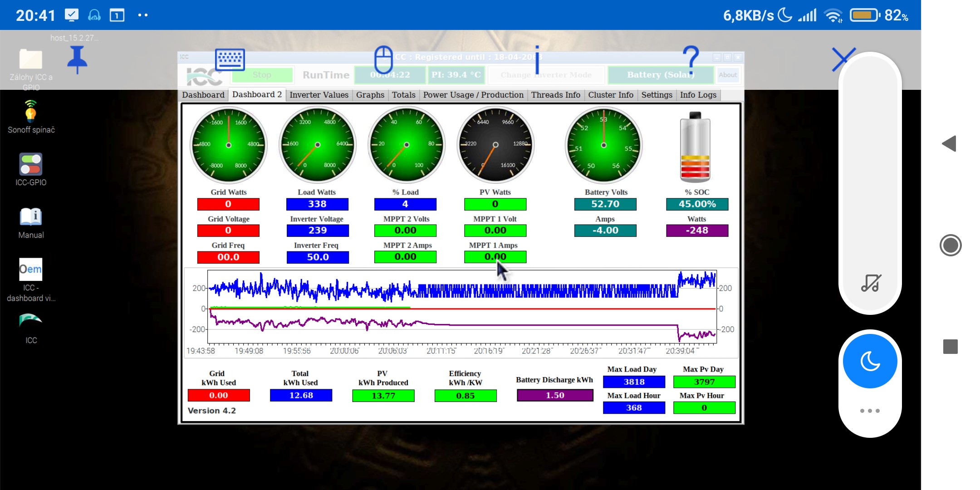Click the mouse/cursor icon in toolbar
Image resolution: width=980 pixels, height=490 pixels.
pos(384,58)
